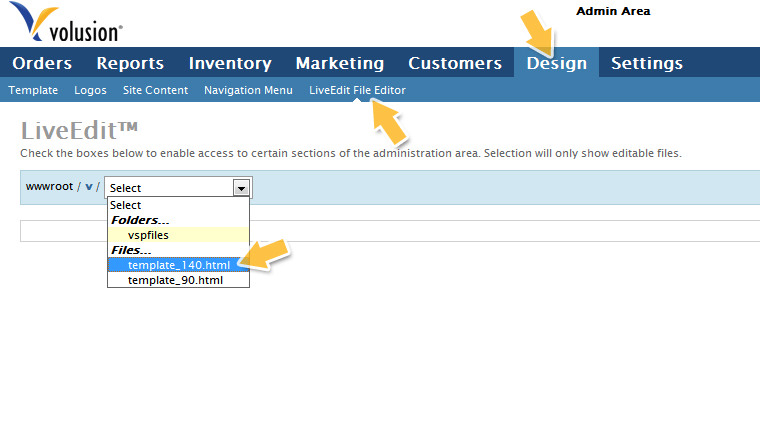Click the Template submenu link

coord(33,90)
